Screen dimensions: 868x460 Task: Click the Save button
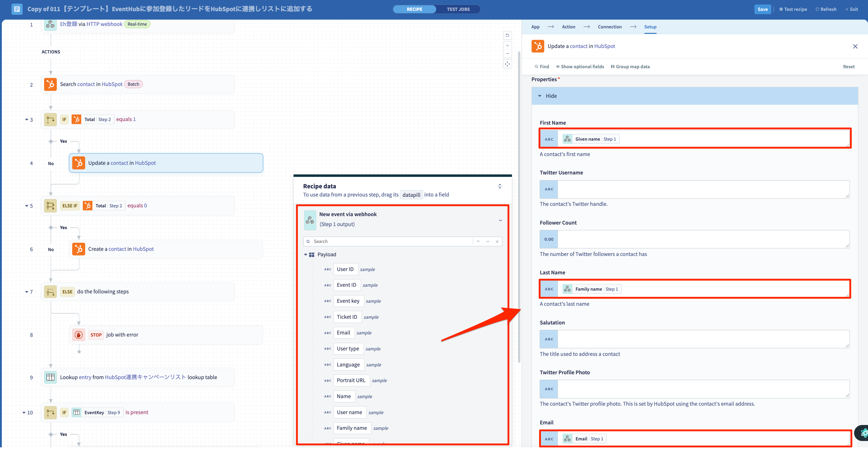[762, 9]
